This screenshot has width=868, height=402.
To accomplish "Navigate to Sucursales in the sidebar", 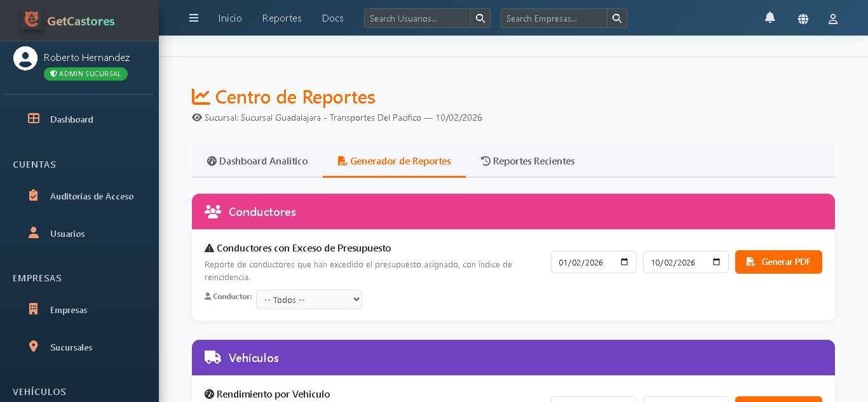I will [71, 347].
